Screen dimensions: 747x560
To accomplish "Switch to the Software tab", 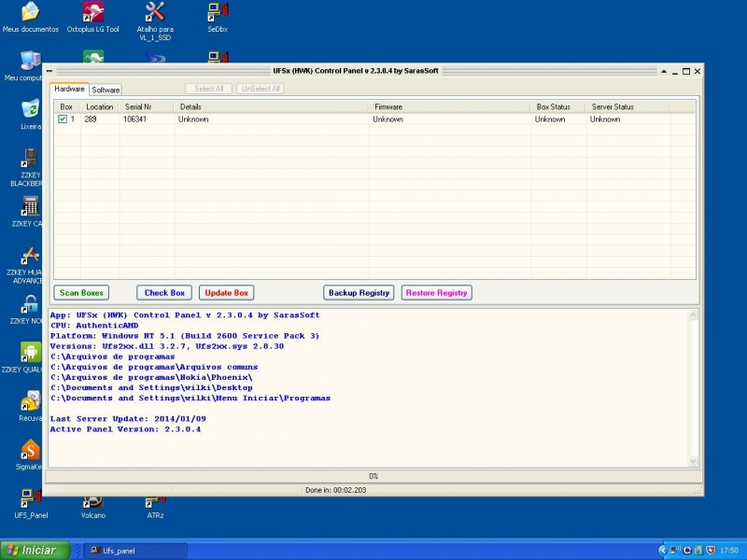I will click(x=106, y=90).
